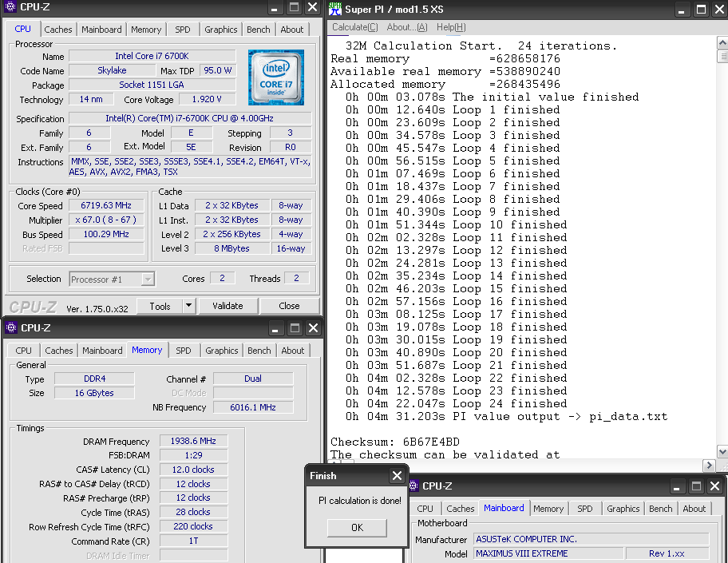The width and height of the screenshot is (728, 563).
Task: Open the Tools dropdown arrow
Action: point(188,306)
